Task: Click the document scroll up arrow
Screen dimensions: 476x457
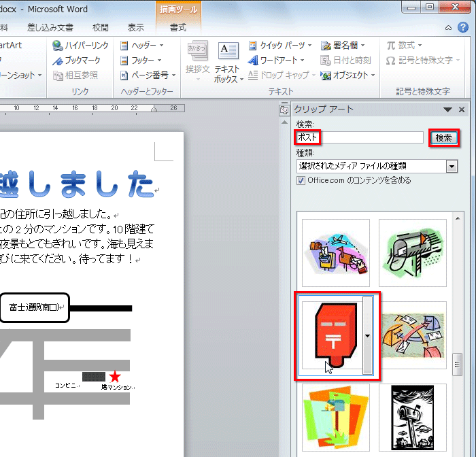Action: coord(284,122)
